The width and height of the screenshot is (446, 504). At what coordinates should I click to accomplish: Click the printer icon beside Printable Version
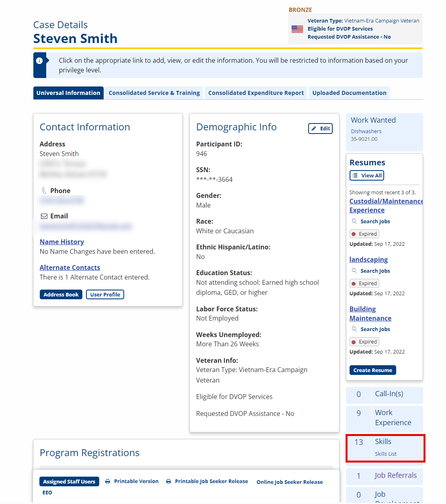[108, 481]
